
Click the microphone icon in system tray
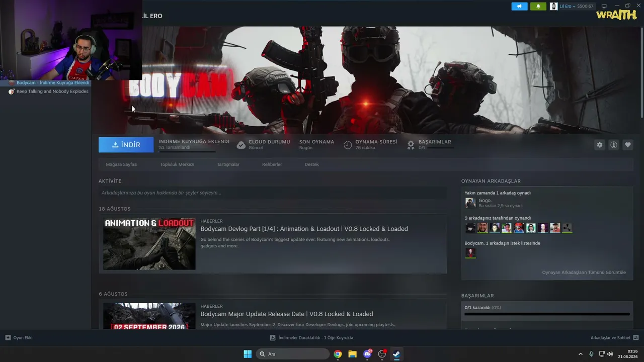click(591, 354)
